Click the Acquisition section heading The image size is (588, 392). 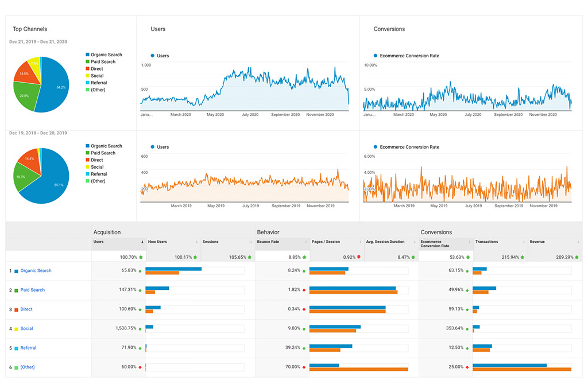pyautogui.click(x=107, y=232)
